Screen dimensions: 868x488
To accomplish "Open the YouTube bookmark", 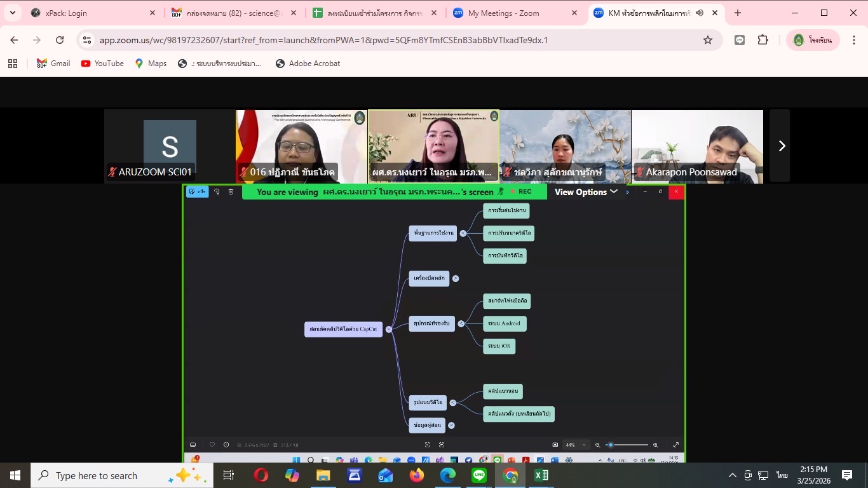I will (x=102, y=64).
